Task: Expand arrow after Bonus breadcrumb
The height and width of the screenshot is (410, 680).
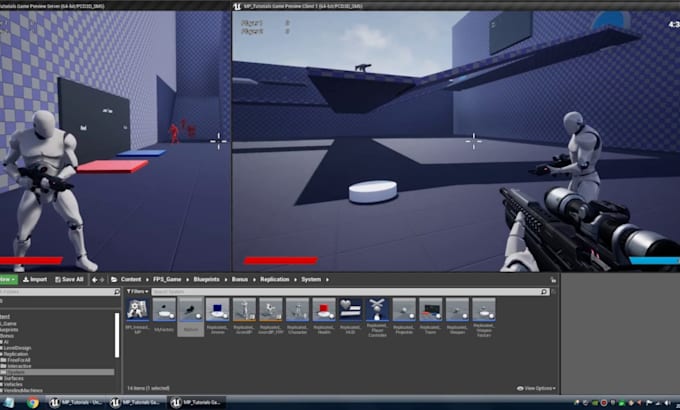Action: (254, 280)
